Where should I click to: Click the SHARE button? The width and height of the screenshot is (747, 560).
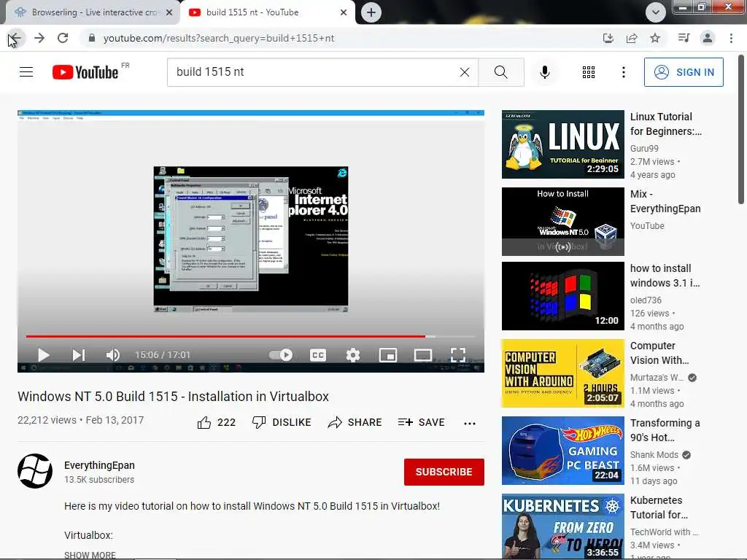(355, 422)
